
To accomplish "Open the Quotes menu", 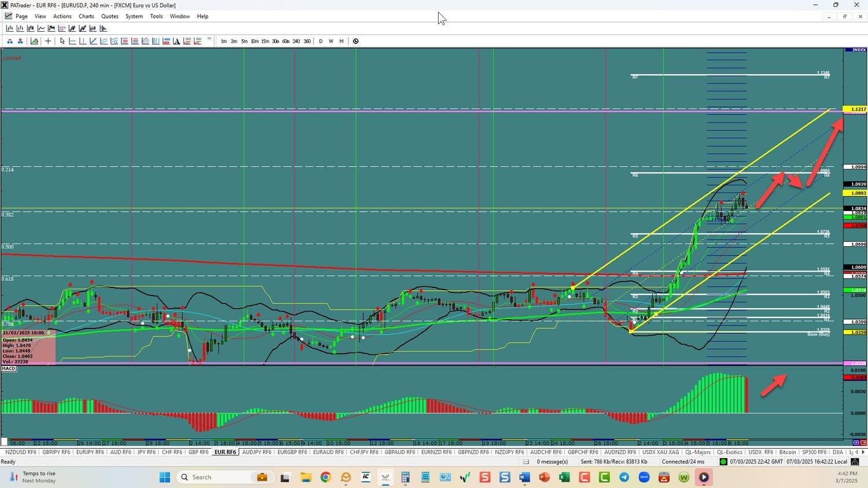I will coord(109,16).
